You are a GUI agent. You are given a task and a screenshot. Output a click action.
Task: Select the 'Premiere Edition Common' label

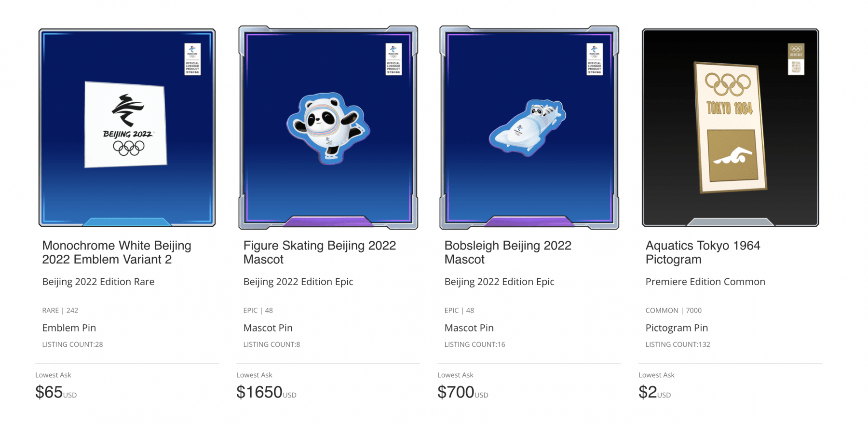705,282
